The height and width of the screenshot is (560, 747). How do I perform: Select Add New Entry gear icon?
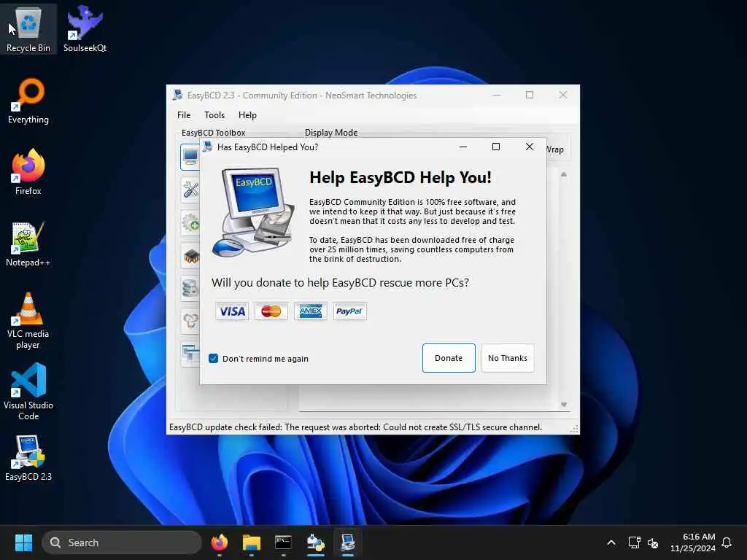click(190, 223)
